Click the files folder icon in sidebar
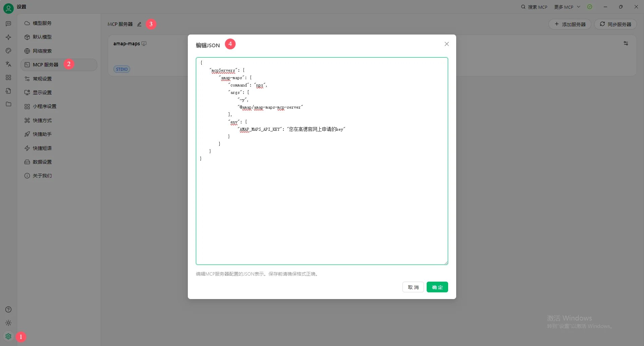 pyautogui.click(x=8, y=104)
